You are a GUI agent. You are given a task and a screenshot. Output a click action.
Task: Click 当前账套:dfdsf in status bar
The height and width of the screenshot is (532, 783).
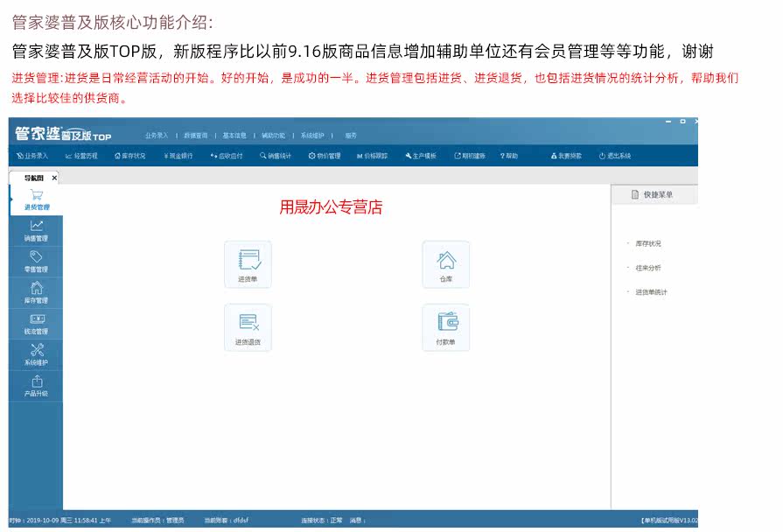227,520
